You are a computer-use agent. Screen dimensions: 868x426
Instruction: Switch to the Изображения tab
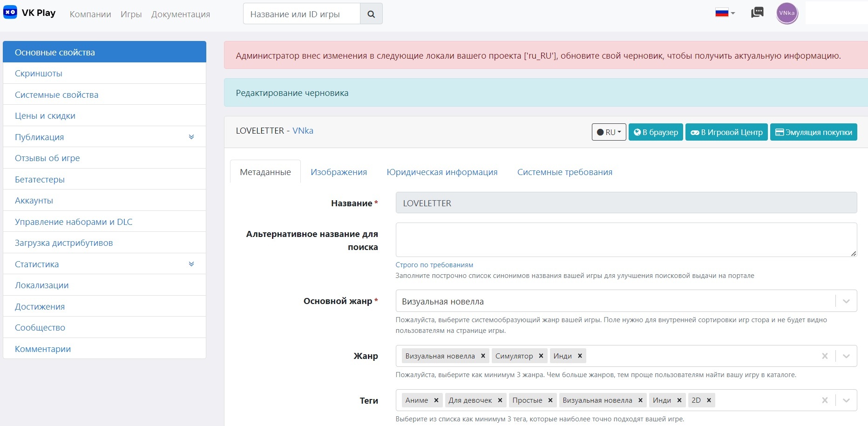(x=339, y=172)
